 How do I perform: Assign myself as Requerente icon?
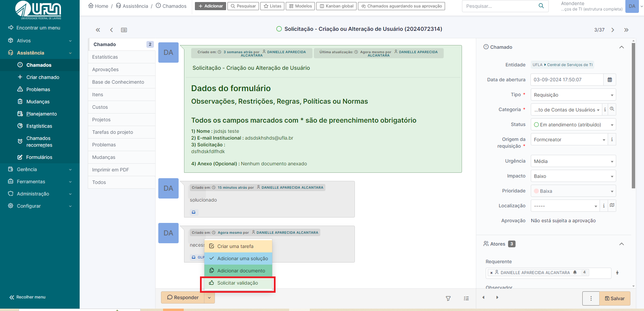[617, 272]
